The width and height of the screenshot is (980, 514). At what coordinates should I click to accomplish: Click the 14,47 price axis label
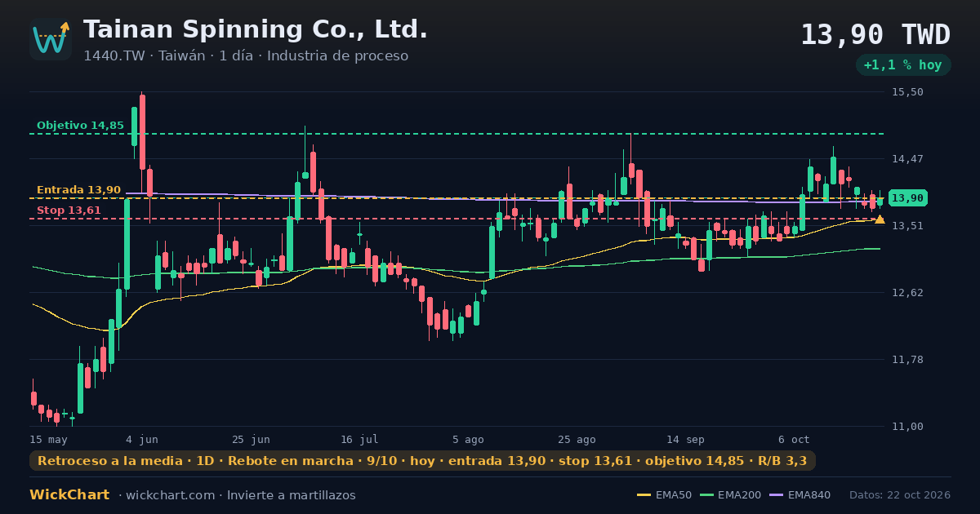coord(907,159)
